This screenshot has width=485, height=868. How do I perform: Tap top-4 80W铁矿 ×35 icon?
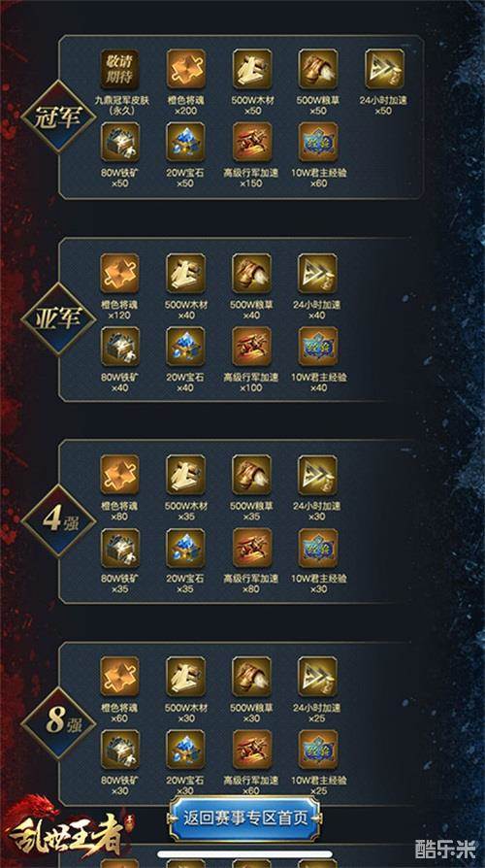[x=120, y=548]
